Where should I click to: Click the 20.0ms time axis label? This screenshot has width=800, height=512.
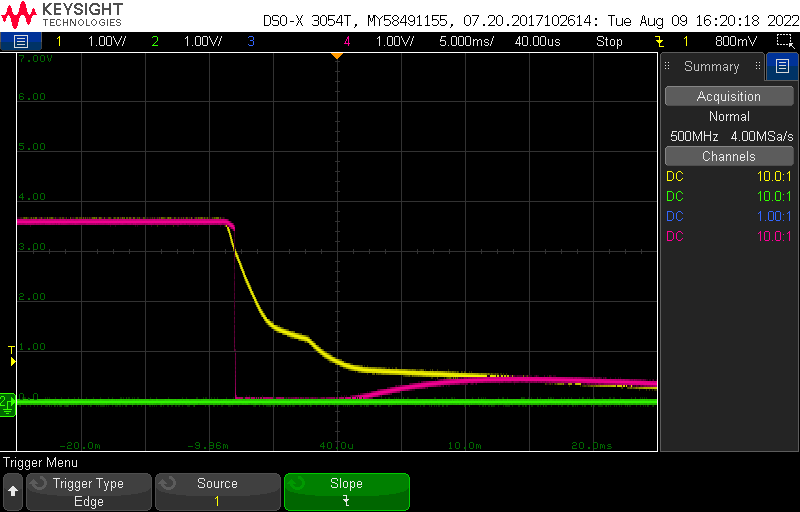click(592, 446)
